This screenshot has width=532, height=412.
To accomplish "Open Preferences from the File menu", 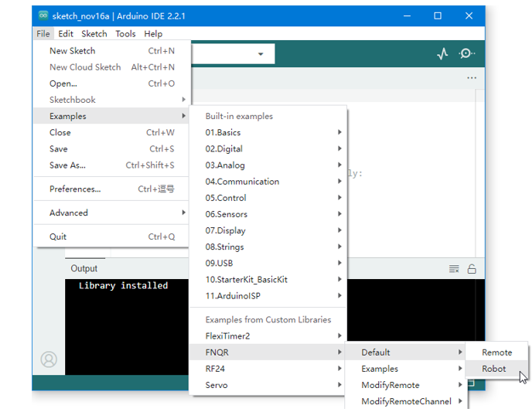I will [x=111, y=189].
